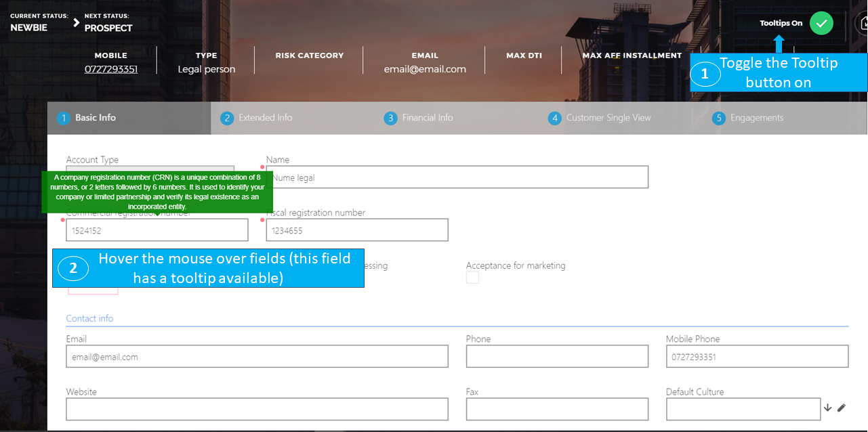Click the house icon at top right
This screenshot has width=868, height=432.
click(862, 23)
